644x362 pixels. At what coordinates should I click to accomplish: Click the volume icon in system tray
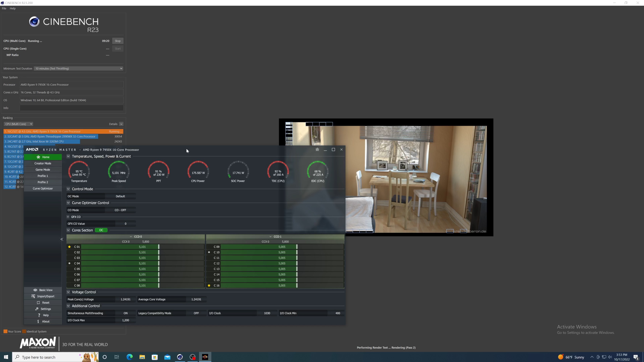(x=610, y=357)
